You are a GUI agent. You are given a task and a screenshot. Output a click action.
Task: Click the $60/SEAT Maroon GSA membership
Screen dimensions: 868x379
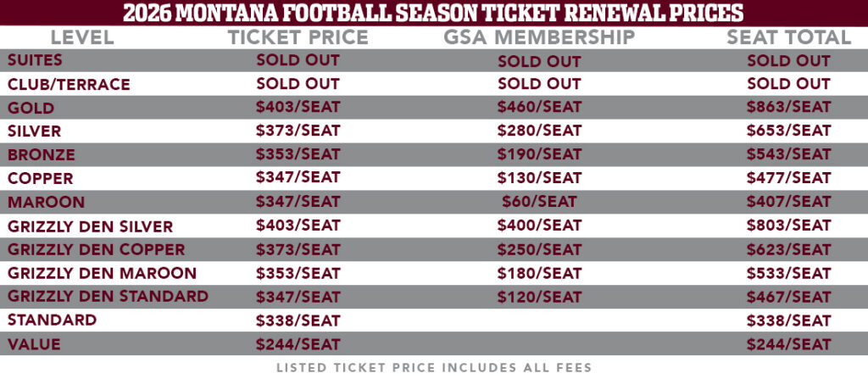[x=539, y=202]
